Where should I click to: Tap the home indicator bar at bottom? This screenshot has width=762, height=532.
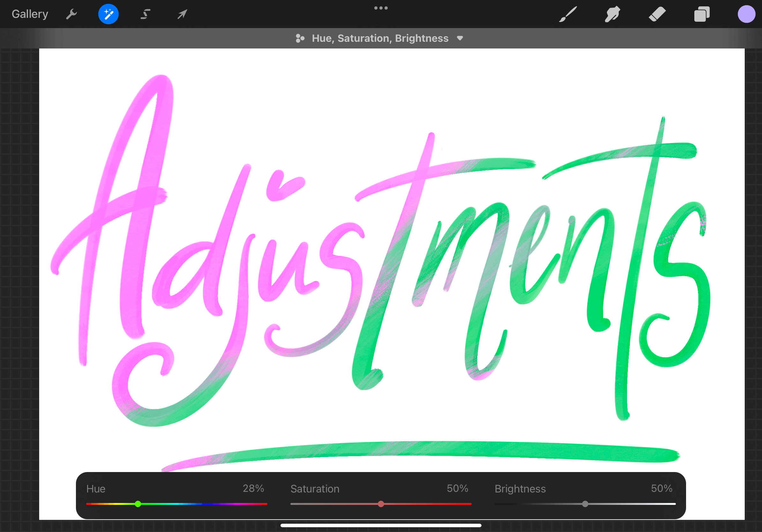click(381, 525)
